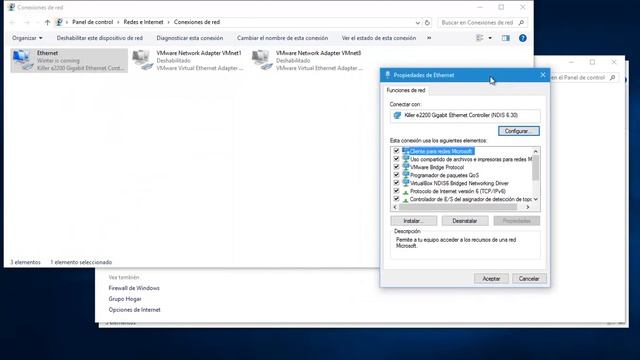Uncheck Uso compartido de archivos e impresoras
Screen dimensions: 640x360
coord(396,159)
